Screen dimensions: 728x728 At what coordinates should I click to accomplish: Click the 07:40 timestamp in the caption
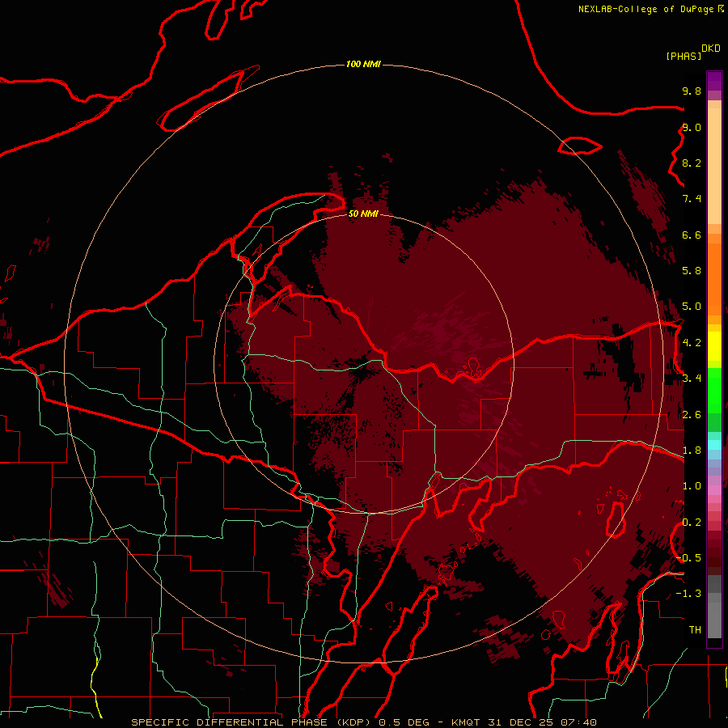[578, 722]
